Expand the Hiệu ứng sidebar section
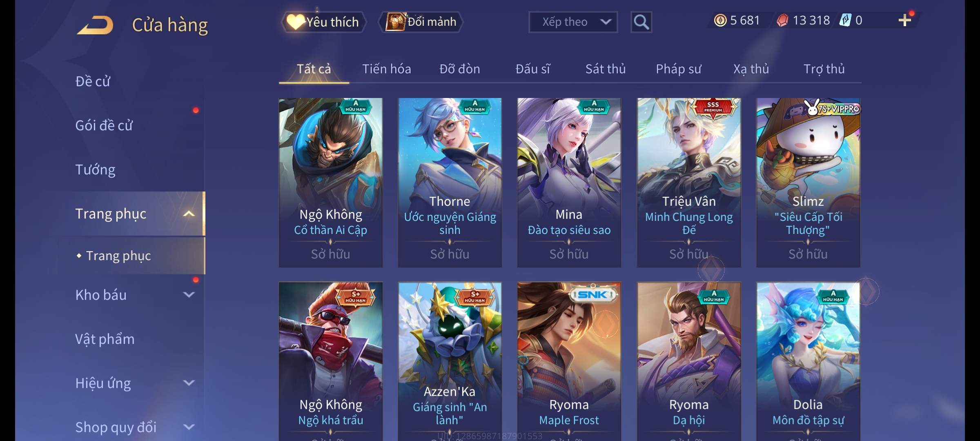Viewport: 980px width, 441px height. [x=189, y=383]
